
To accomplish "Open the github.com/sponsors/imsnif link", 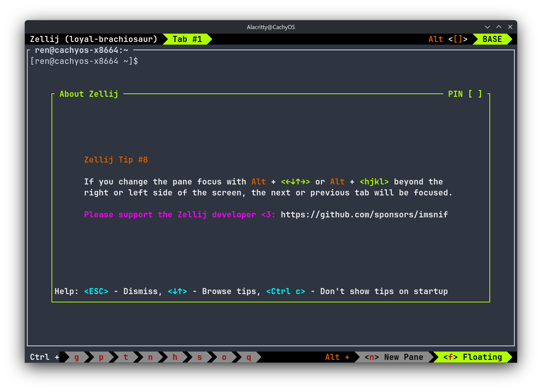I will click(364, 215).
